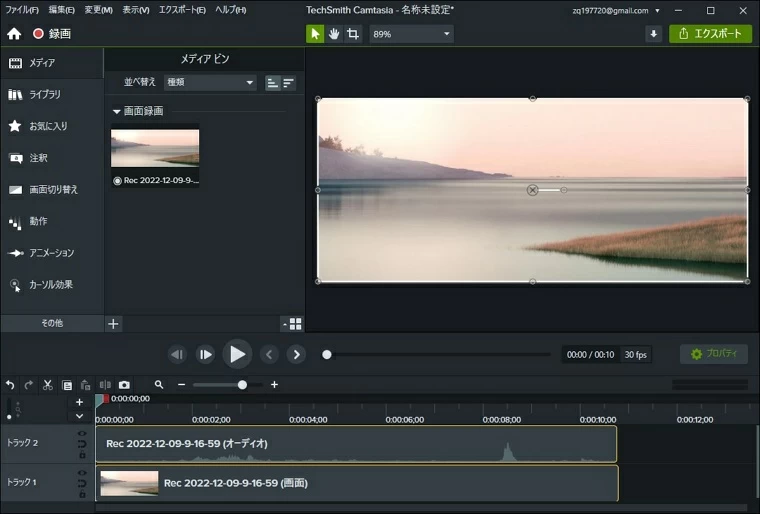Click the Home icon
The height and width of the screenshot is (514, 760).
(x=14, y=33)
